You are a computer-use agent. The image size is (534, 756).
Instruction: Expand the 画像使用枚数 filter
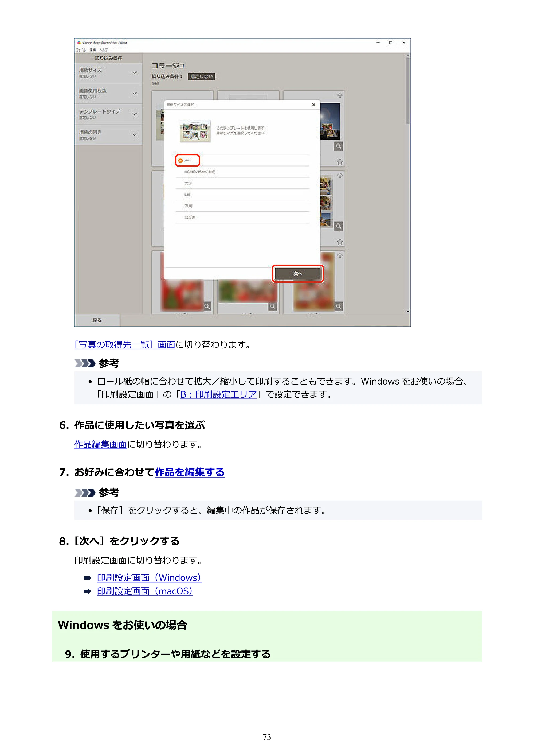point(109,94)
